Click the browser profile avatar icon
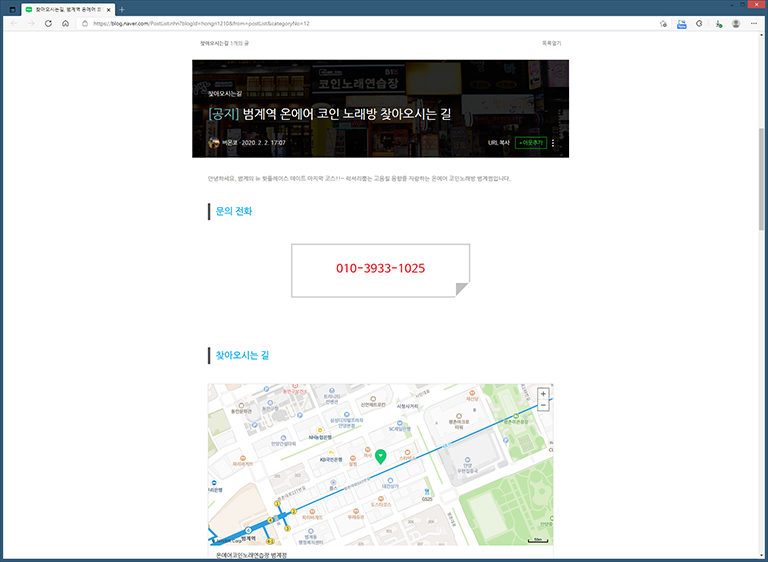Viewport: 768px width, 562px height. [736, 23]
